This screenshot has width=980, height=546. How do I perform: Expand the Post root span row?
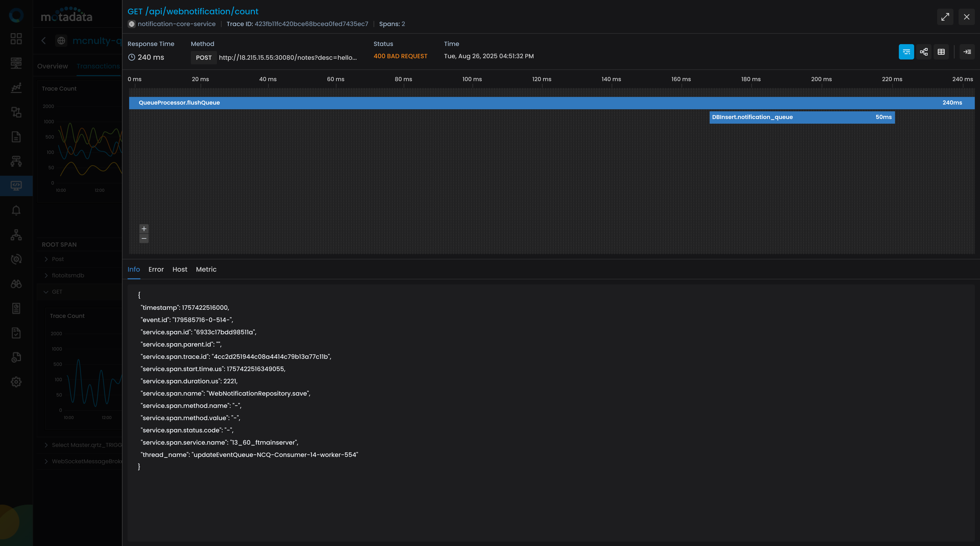tap(46, 259)
